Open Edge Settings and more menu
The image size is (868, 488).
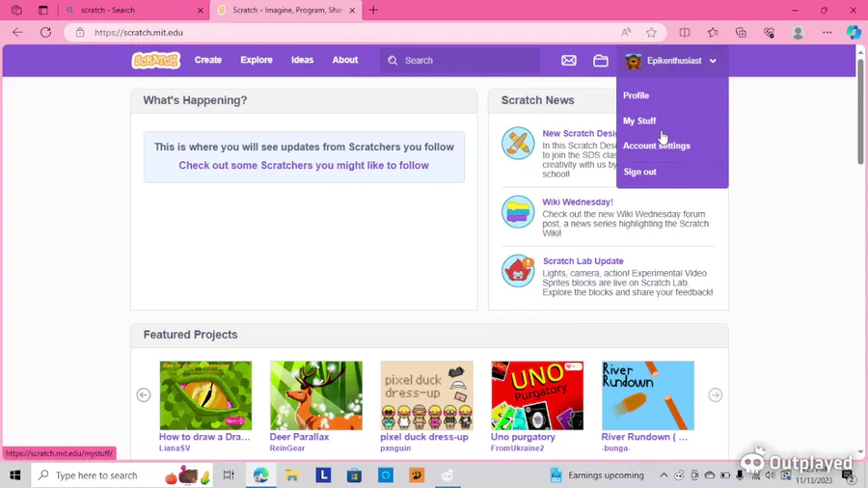827,32
